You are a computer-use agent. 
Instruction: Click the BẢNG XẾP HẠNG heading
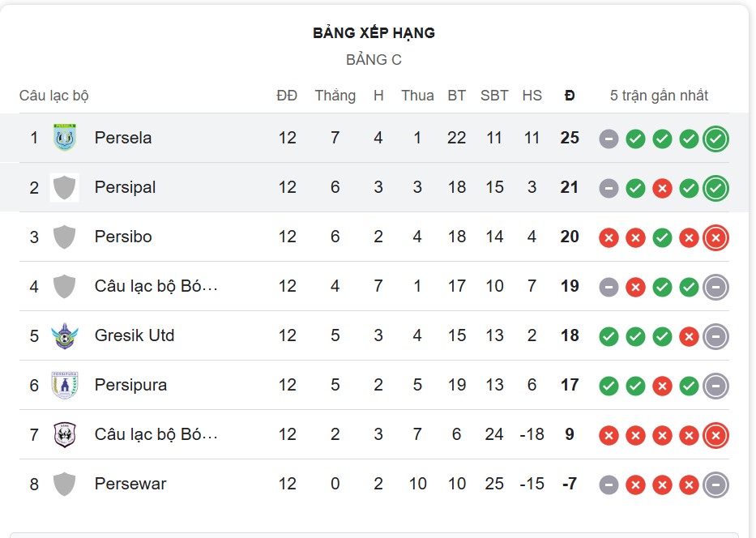(x=374, y=33)
